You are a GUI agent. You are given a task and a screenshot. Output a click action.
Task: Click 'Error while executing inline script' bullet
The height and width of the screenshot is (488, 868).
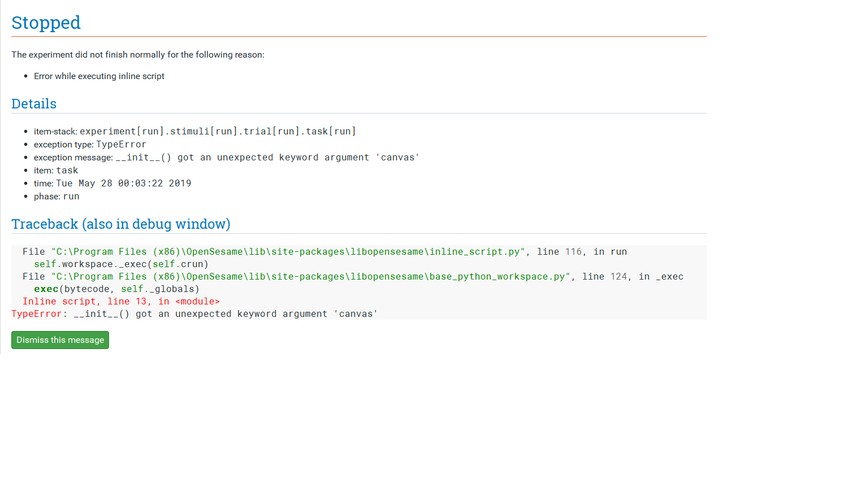99,76
